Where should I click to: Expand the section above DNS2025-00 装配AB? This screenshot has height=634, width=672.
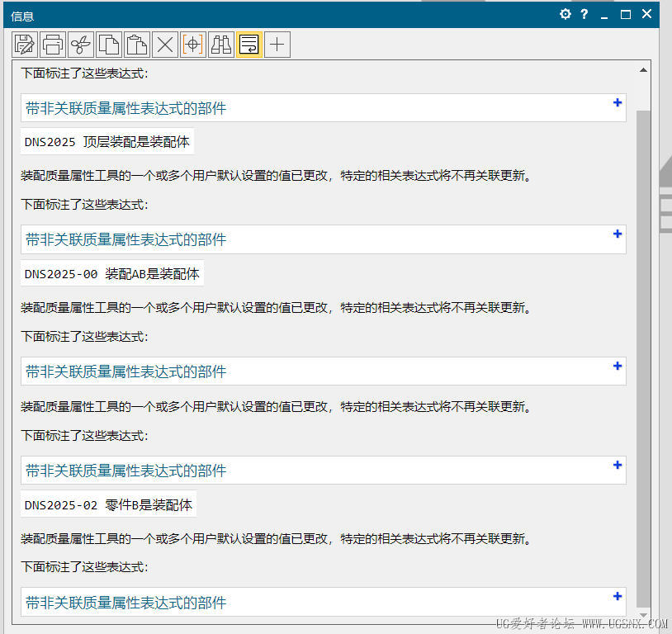[617, 235]
